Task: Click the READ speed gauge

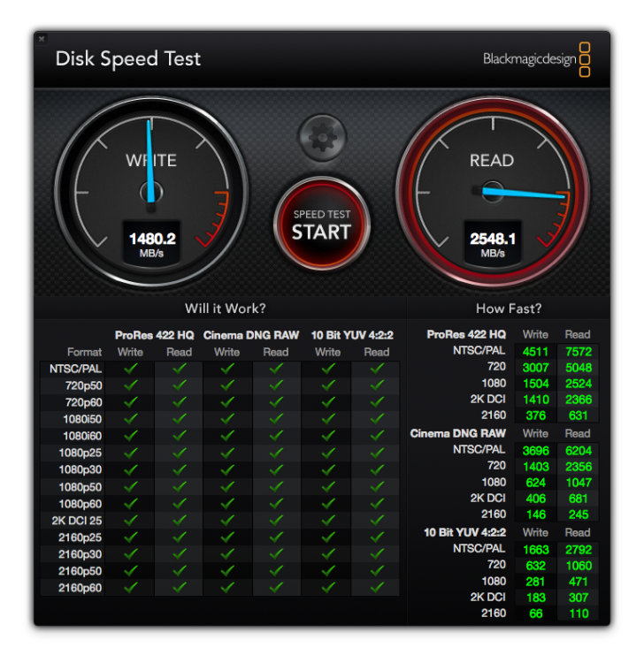Action: tap(493, 193)
